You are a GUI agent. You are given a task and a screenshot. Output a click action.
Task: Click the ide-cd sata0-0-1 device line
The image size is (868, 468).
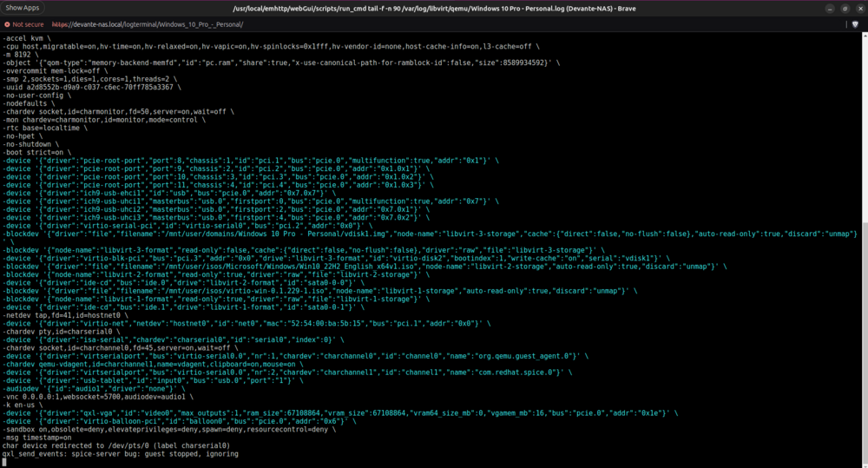click(x=183, y=307)
